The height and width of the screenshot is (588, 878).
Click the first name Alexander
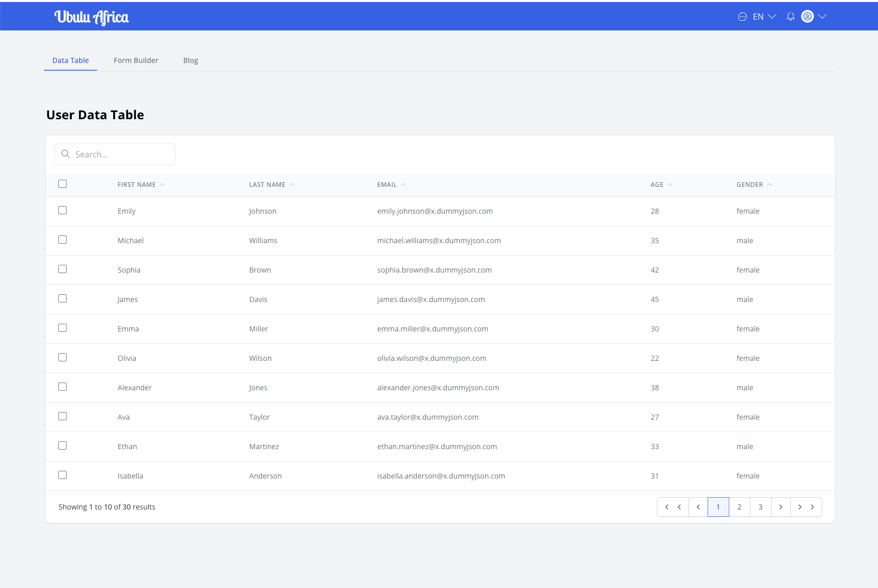coord(134,388)
